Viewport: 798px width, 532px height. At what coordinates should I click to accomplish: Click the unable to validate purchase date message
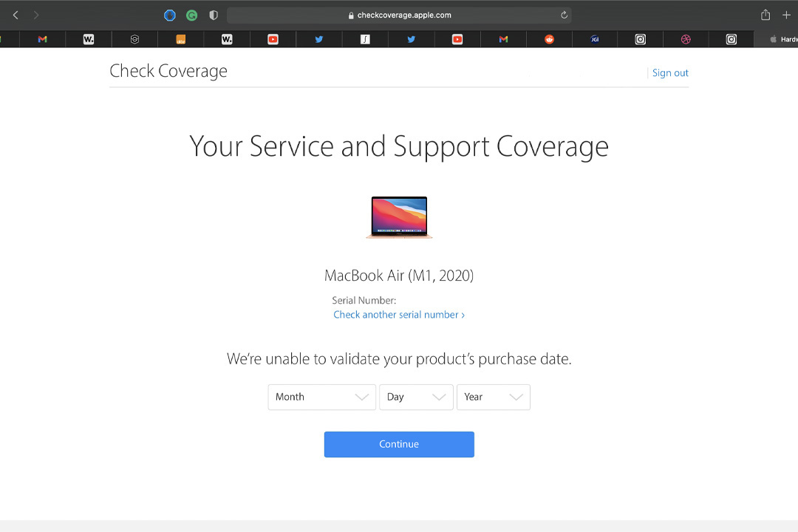click(399, 359)
